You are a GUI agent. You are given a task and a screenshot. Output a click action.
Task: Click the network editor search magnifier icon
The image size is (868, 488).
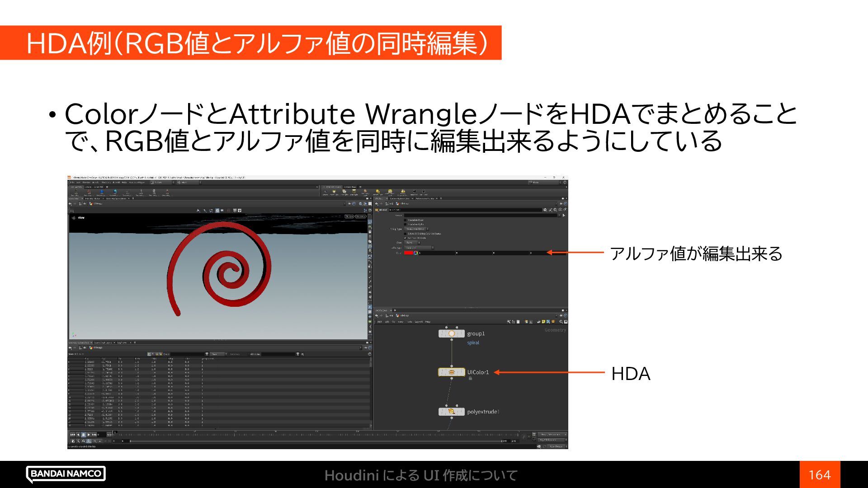point(561,322)
